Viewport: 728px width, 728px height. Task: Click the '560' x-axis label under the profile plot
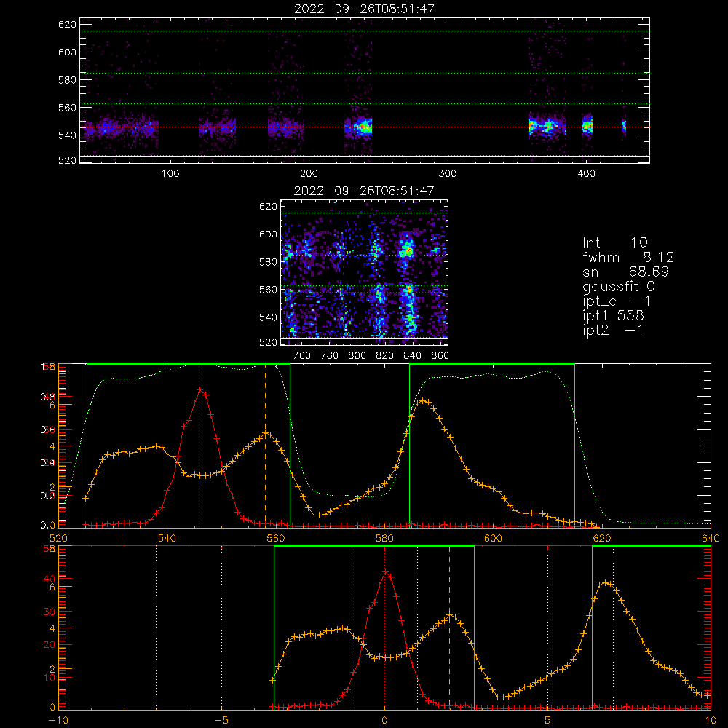(x=276, y=538)
